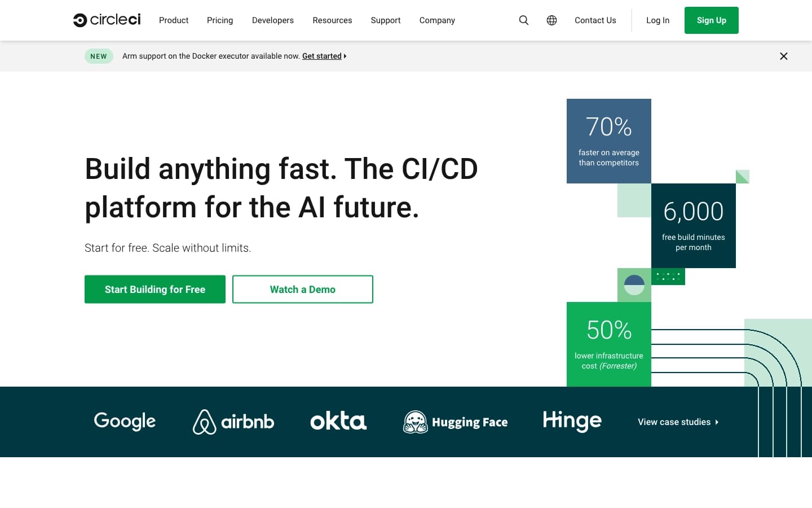Screen dimensions: 812x508
Task: Open the search magnifier icon
Action: (x=524, y=20)
